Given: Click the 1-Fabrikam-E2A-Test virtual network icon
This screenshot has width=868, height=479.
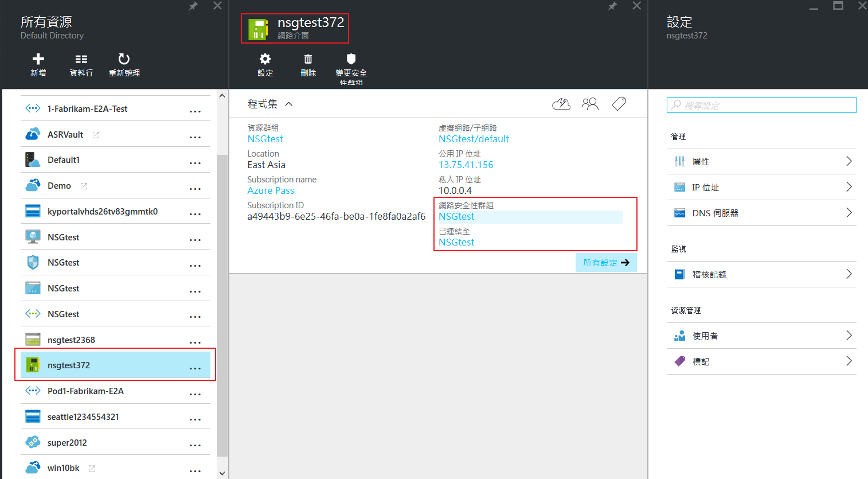Looking at the screenshot, I should 33,108.
